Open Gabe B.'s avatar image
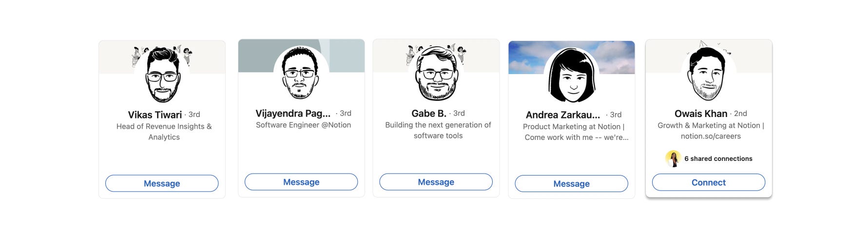 [x=436, y=74]
